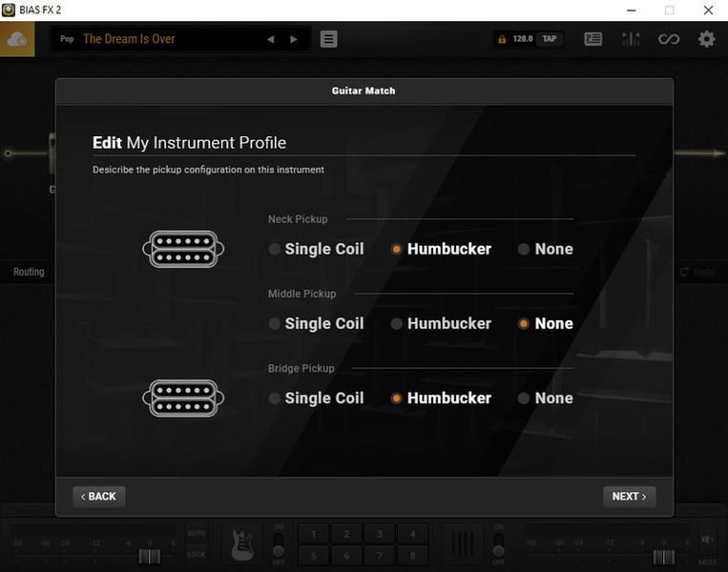This screenshot has height=572, width=728.
Task: Click the Guitar Match guitar icon at bottom
Action: click(x=242, y=544)
